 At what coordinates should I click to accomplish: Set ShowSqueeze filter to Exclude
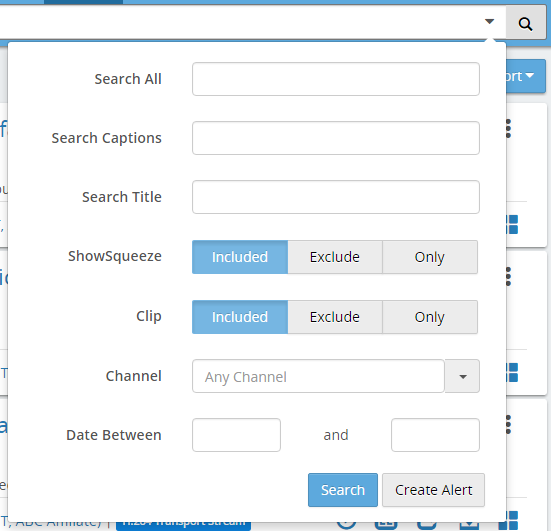(x=335, y=257)
